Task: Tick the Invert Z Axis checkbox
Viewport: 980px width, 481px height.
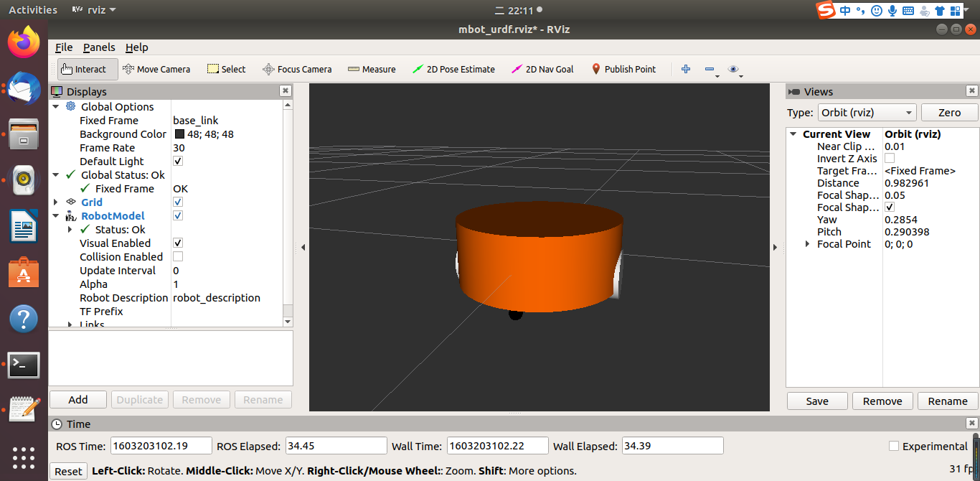Action: coord(890,159)
